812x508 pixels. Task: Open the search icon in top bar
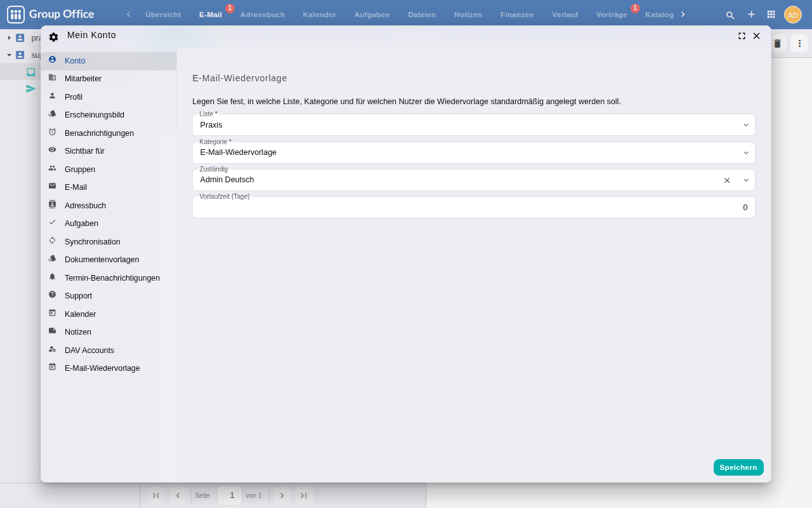730,15
